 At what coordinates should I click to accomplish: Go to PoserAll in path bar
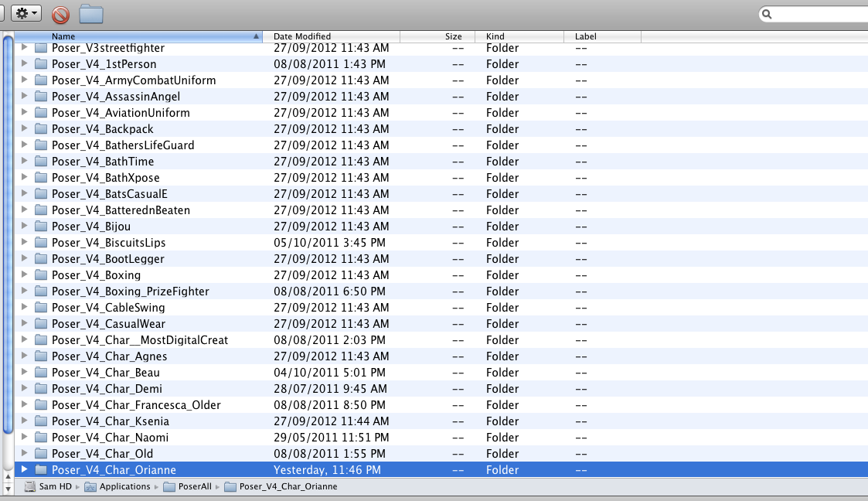tap(188, 486)
